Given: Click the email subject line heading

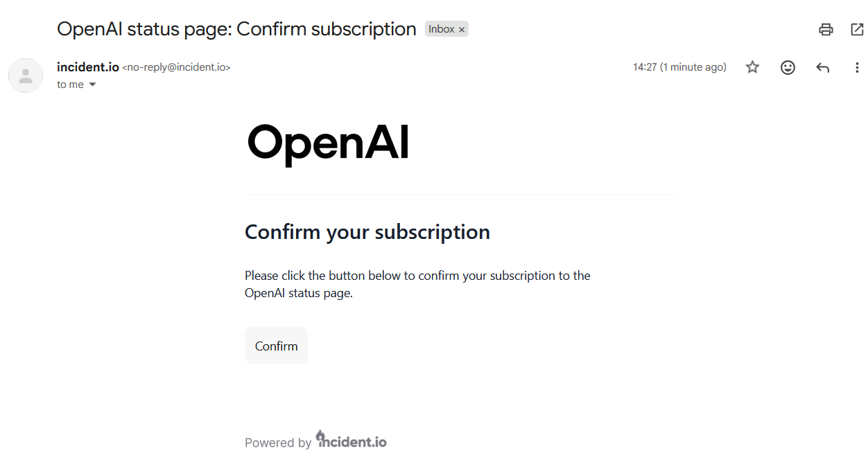Looking at the screenshot, I should pyautogui.click(x=236, y=29).
